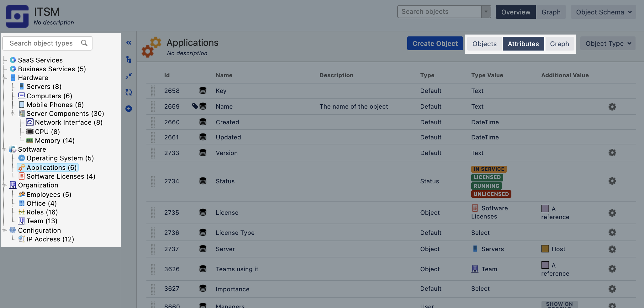Viewport: 644px width, 308px height.
Task: Open the Object Type dropdown menu
Action: [x=608, y=44]
